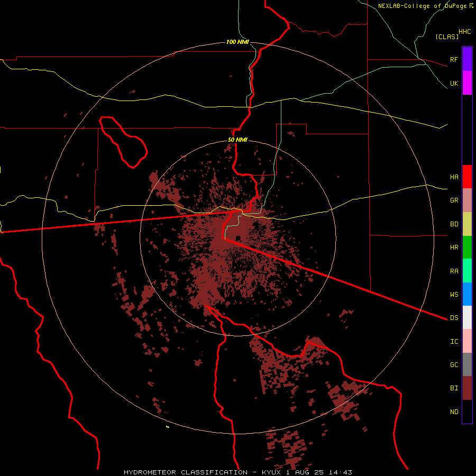Click the RF legend label
The image size is (476, 476).
click(454, 59)
